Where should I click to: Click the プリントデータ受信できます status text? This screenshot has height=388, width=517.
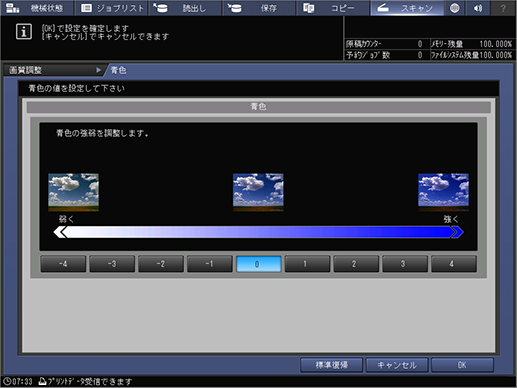pyautogui.click(x=90, y=381)
